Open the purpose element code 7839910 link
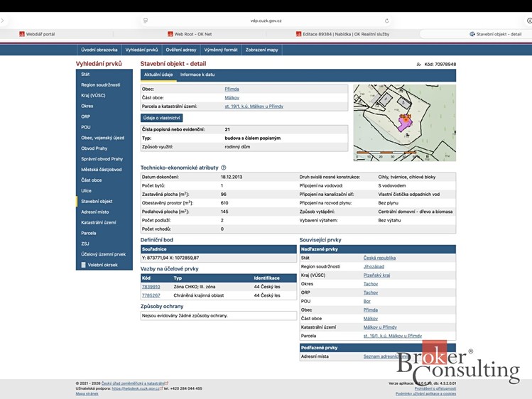Image resolution: width=532 pixels, height=399 pixels. (x=151, y=287)
